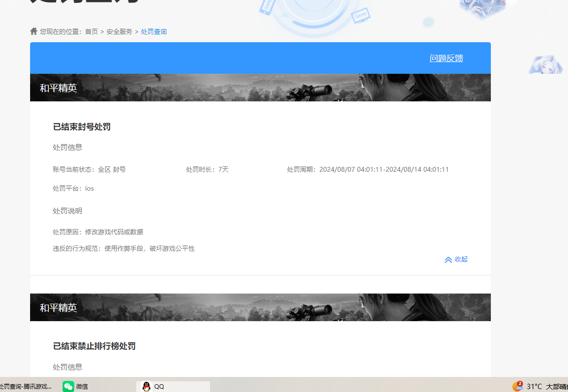The image size is (568, 392).
Task: Click second 和平精英 game banner
Action: pos(260,307)
